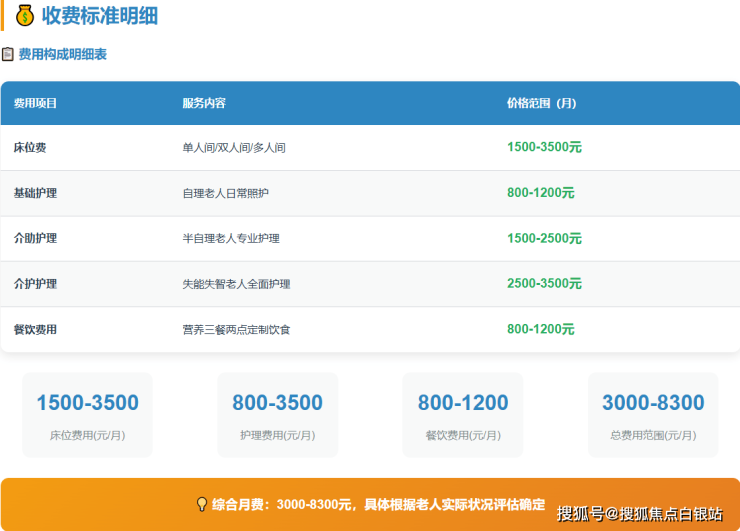Click the 介护护理 row label
Viewport: 740px width, 531px height.
click(x=35, y=283)
